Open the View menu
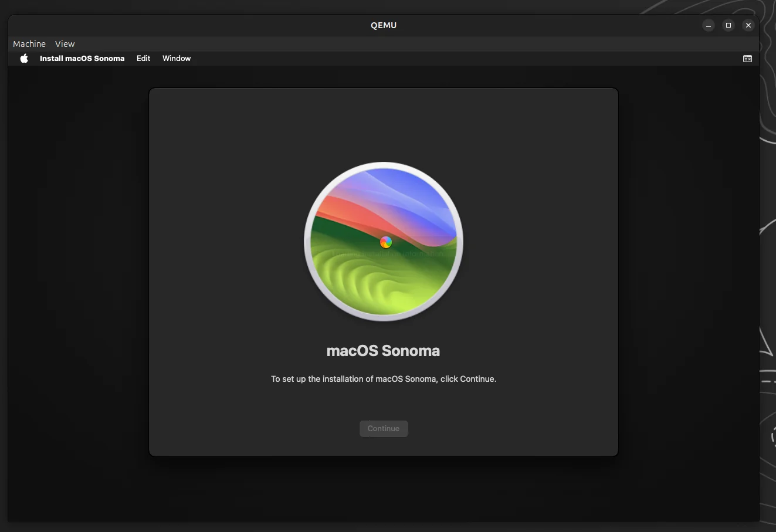This screenshot has width=776, height=532. pyautogui.click(x=65, y=43)
